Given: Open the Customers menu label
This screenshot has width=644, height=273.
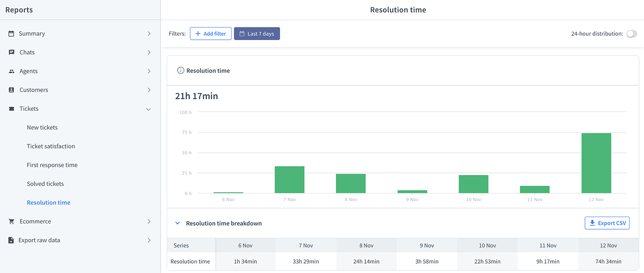Looking at the screenshot, I should point(34,90).
